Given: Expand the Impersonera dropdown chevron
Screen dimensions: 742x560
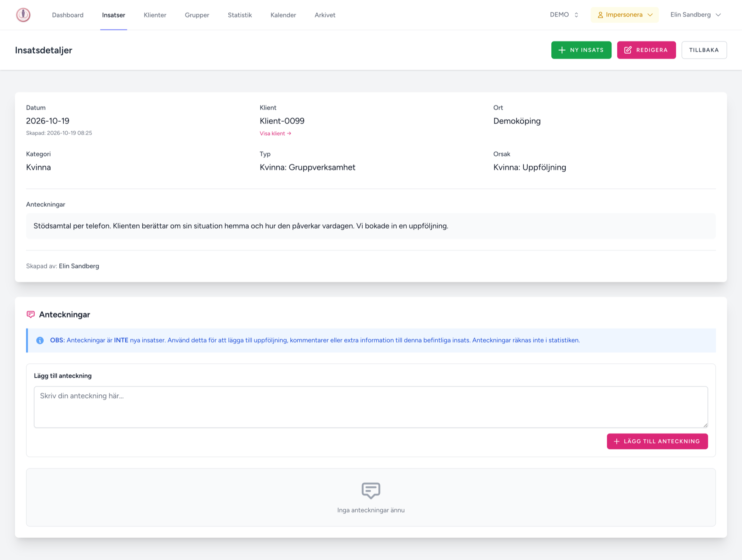Looking at the screenshot, I should pos(650,15).
